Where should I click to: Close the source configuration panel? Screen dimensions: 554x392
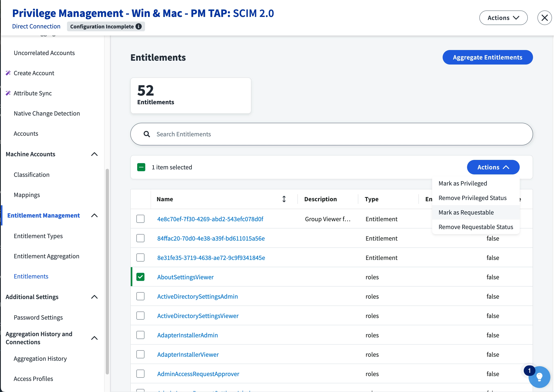544,18
